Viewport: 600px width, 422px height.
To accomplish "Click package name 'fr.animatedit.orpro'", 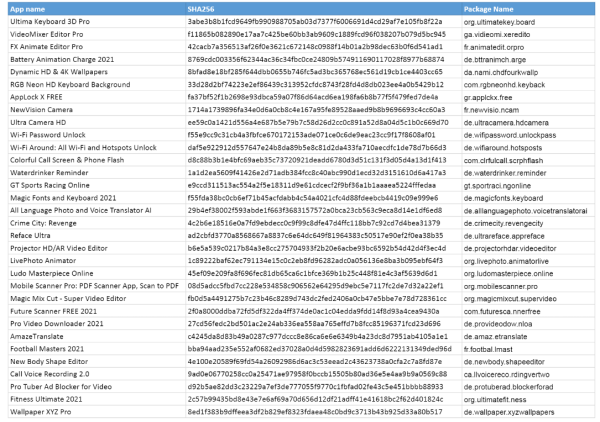I will coord(494,47).
